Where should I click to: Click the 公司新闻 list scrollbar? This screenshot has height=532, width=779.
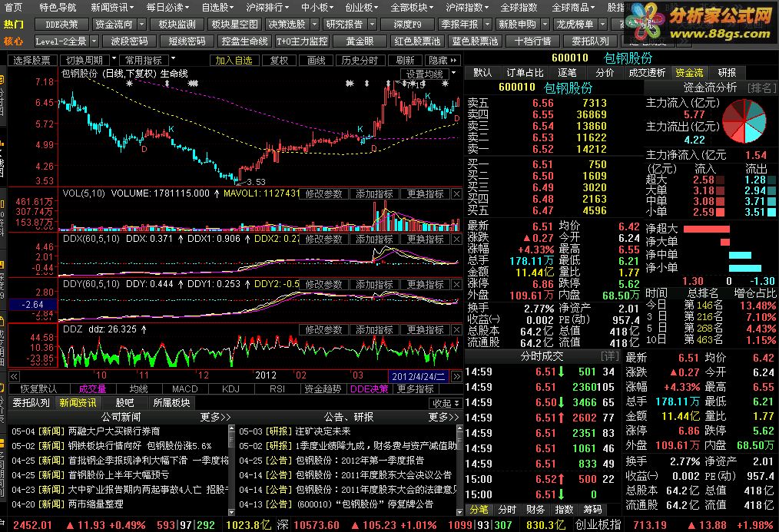point(231,470)
